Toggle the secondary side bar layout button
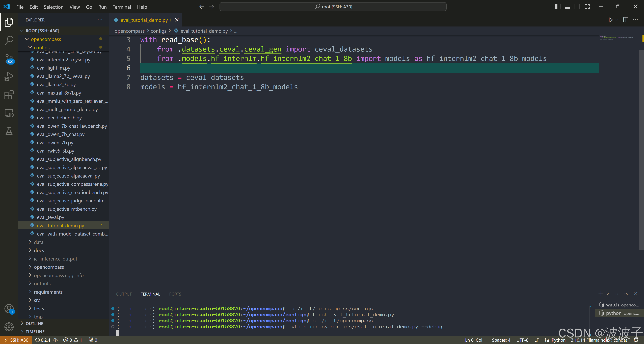 577,7
